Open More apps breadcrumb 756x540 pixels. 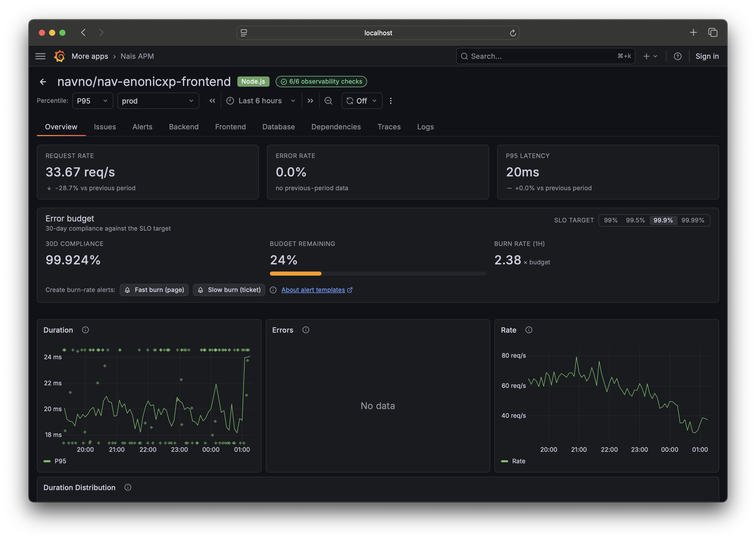[x=90, y=56]
